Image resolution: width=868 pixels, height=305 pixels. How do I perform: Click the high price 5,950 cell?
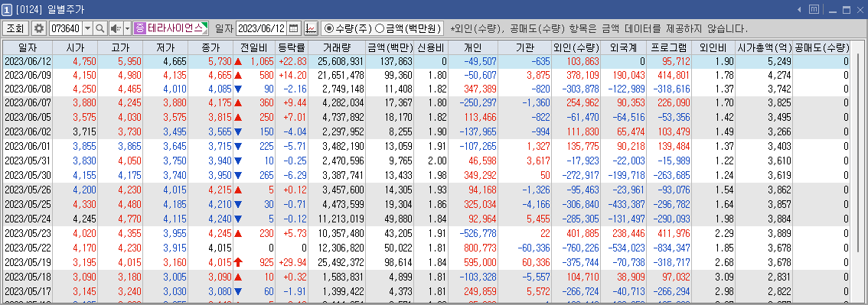pos(119,61)
